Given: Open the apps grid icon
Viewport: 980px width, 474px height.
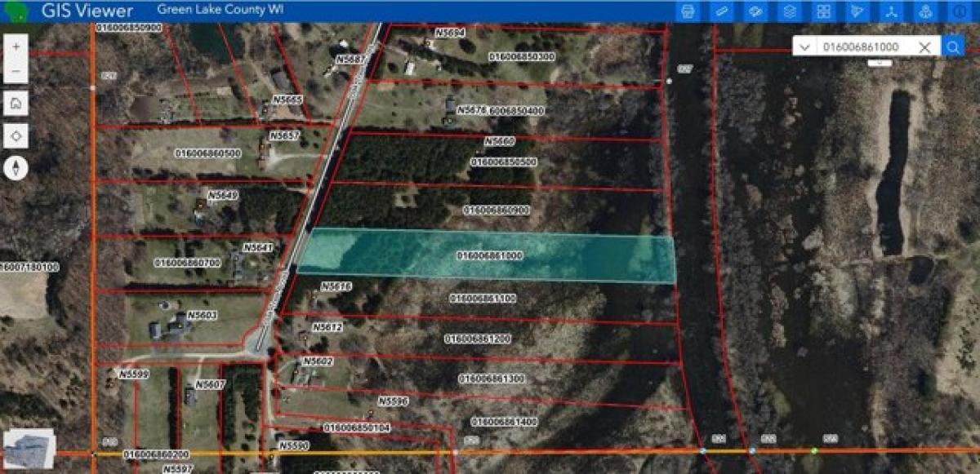Looking at the screenshot, I should pyautogui.click(x=823, y=11).
